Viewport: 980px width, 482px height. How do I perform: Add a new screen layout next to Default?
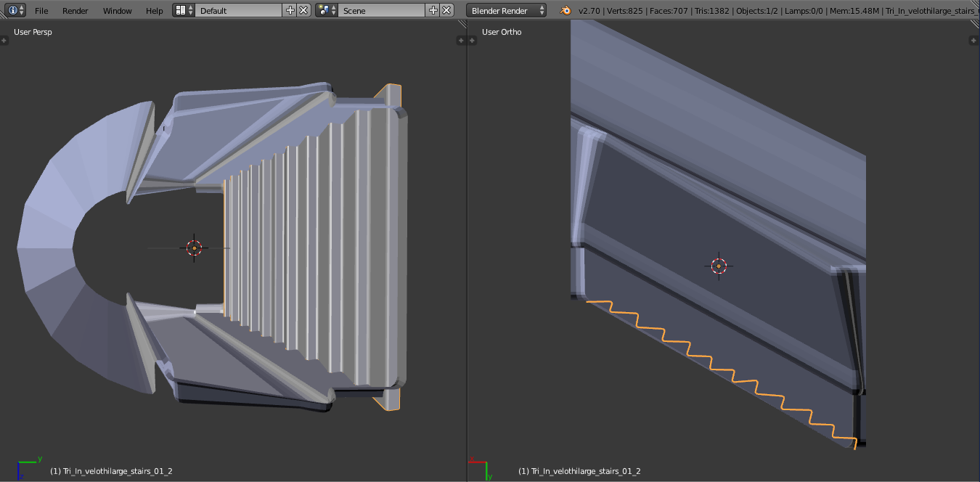(290, 10)
